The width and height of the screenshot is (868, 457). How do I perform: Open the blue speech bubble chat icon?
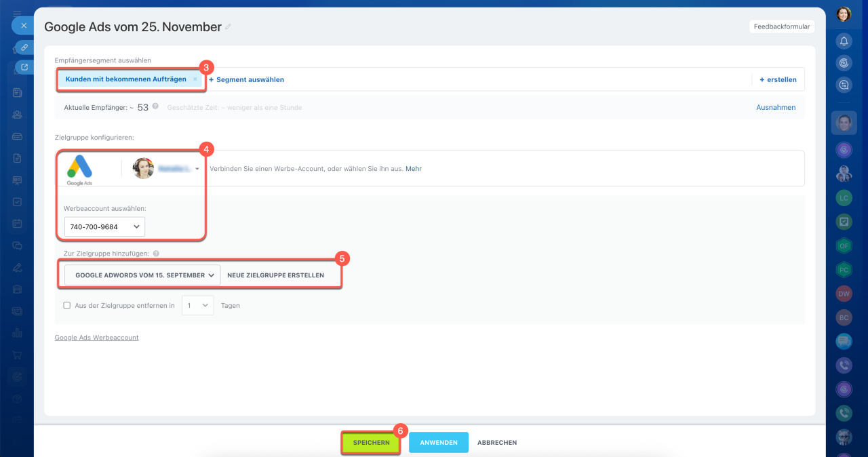(x=844, y=341)
